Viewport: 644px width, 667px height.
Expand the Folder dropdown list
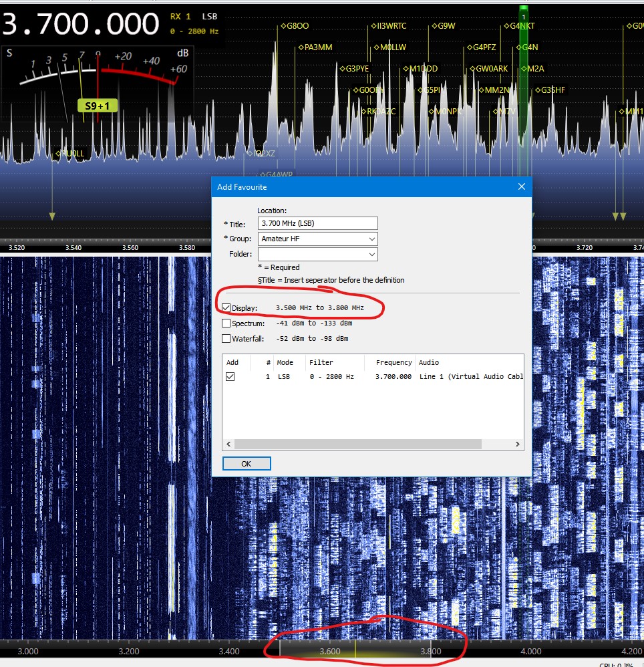coord(371,254)
